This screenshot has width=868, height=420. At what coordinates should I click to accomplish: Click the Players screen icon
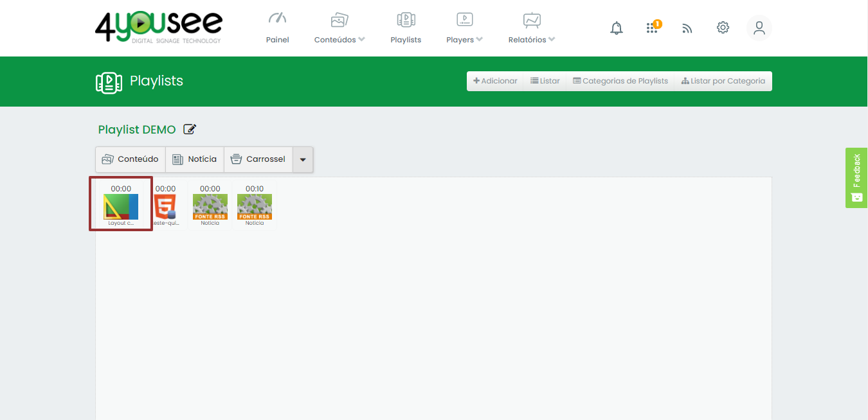click(464, 20)
